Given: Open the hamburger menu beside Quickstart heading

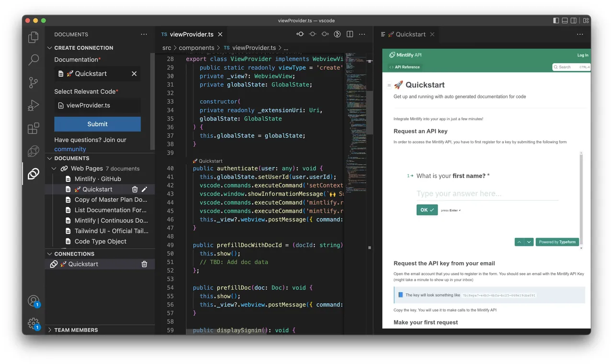Looking at the screenshot, I should (389, 86).
